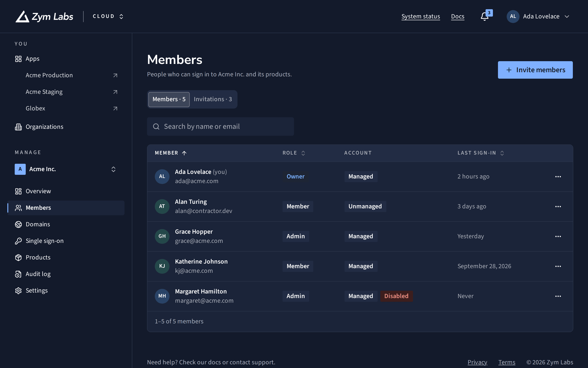Open the Settings sidebar item

coord(66,290)
